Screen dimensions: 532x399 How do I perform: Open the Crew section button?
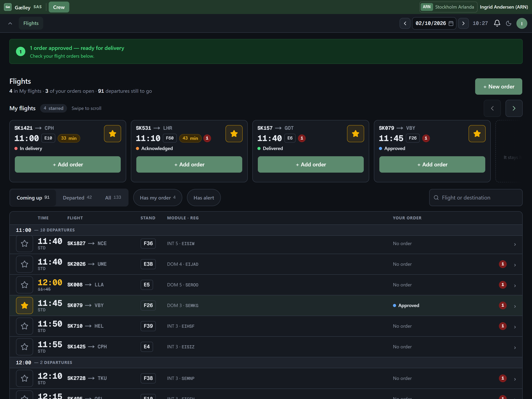[59, 7]
